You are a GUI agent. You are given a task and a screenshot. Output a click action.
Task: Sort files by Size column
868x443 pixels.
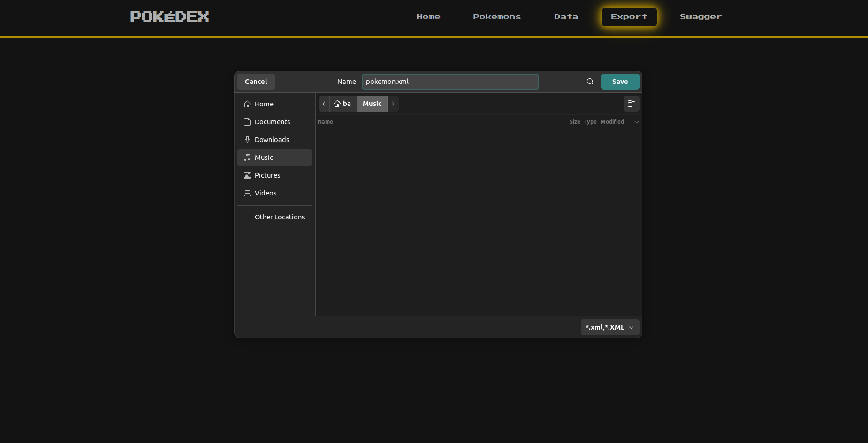pyautogui.click(x=575, y=122)
